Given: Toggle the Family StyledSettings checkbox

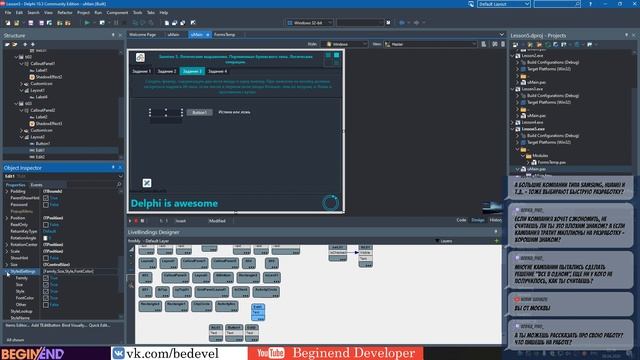Looking at the screenshot, I should tap(46, 278).
